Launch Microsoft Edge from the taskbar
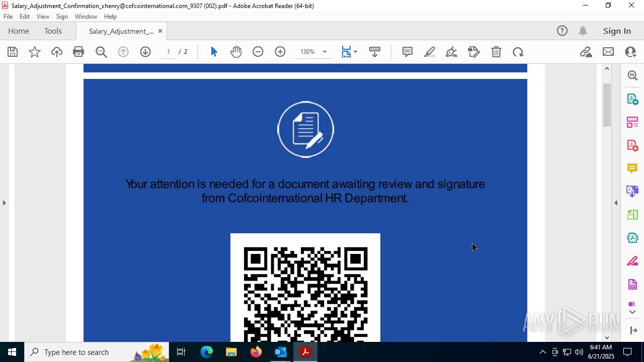Screen dimensions: 644x362 (x=207, y=352)
